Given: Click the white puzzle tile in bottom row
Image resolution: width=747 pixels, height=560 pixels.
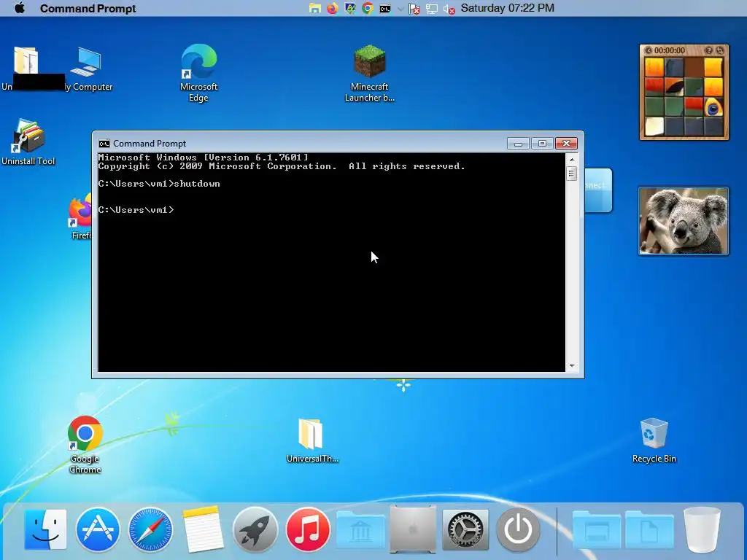Looking at the screenshot, I should (654, 127).
